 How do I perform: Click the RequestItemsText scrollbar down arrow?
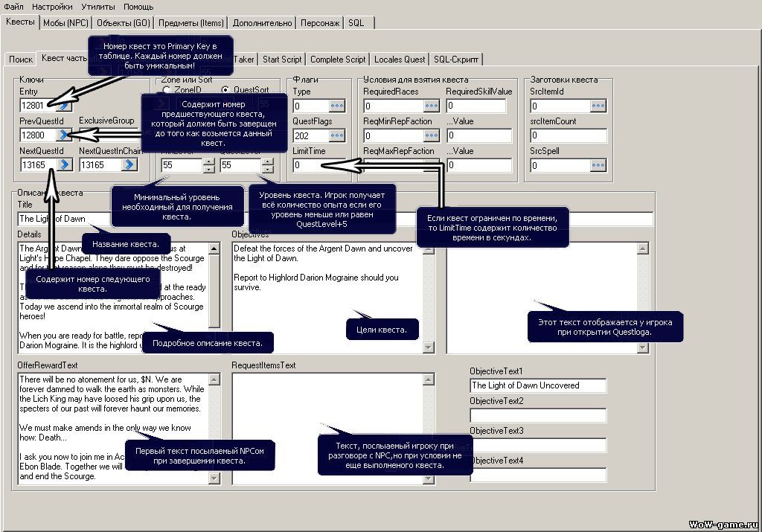[428, 478]
